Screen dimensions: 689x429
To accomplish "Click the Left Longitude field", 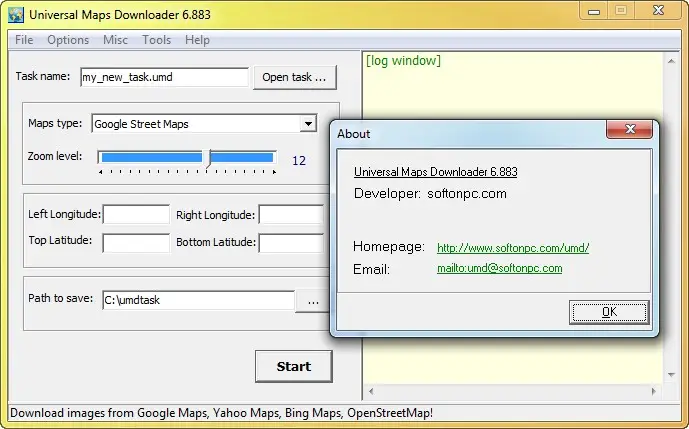I will click(136, 214).
